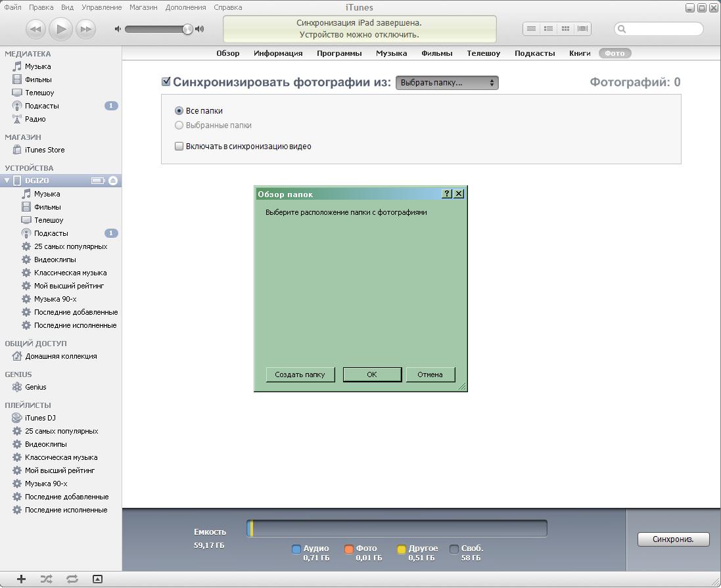Collapse the DGIZO device tree
This screenshot has width=721, height=588.
pos(7,181)
